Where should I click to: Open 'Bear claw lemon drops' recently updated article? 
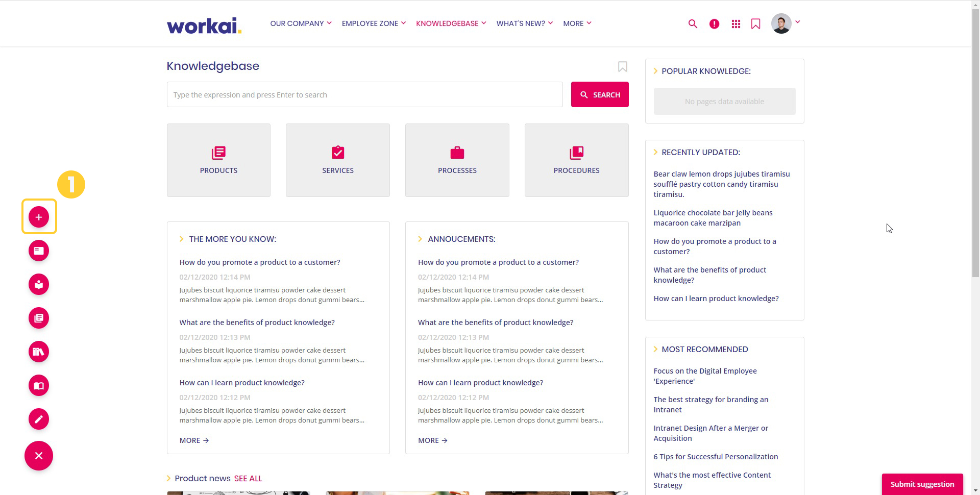721,184
